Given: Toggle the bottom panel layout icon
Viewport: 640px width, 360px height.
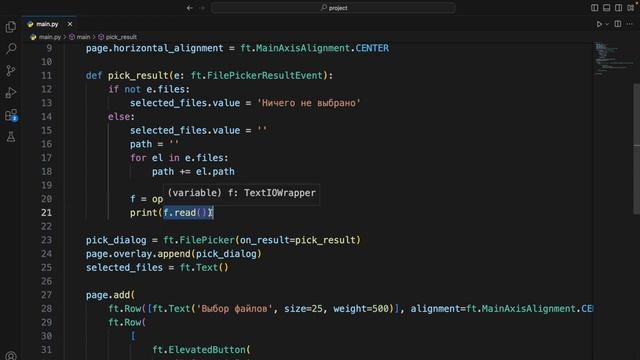Looking at the screenshot, I should tap(607, 8).
